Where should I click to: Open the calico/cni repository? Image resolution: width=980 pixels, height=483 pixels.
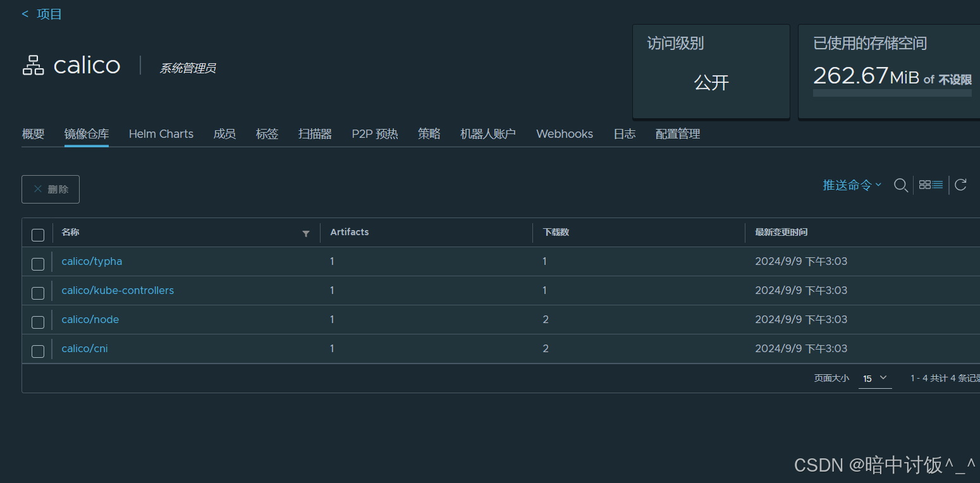(85, 348)
